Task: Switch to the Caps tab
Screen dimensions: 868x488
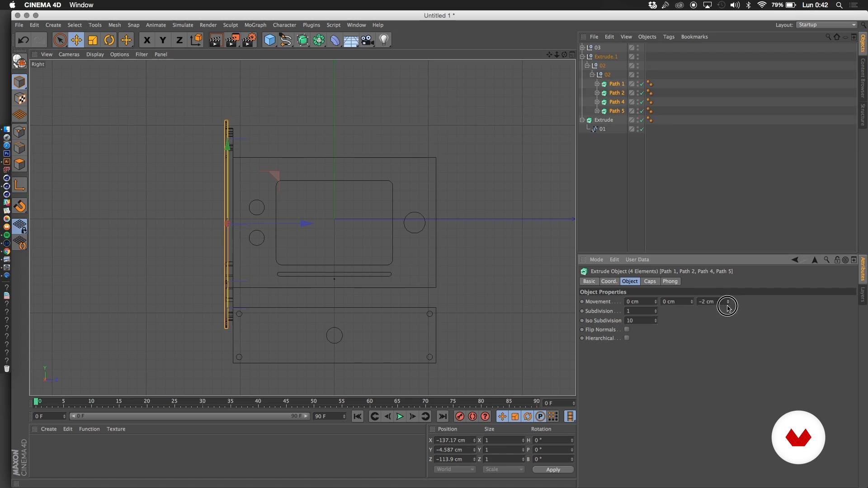Action: tap(650, 281)
